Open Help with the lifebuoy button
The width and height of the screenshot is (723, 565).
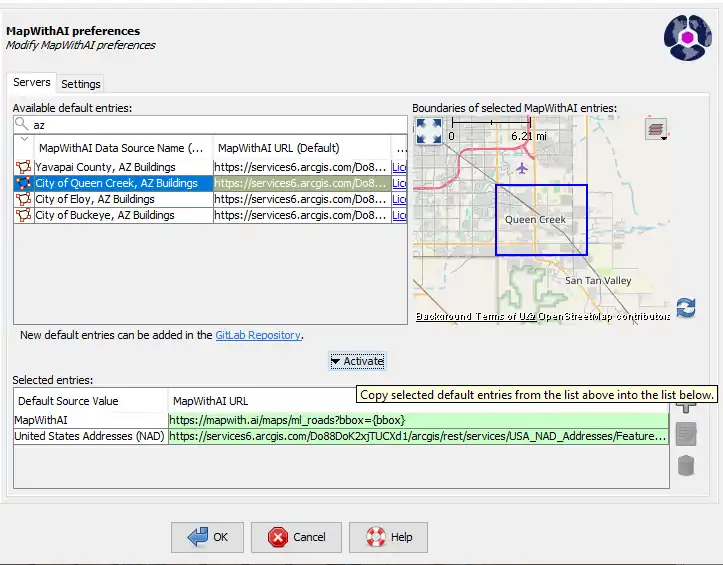(x=388, y=537)
